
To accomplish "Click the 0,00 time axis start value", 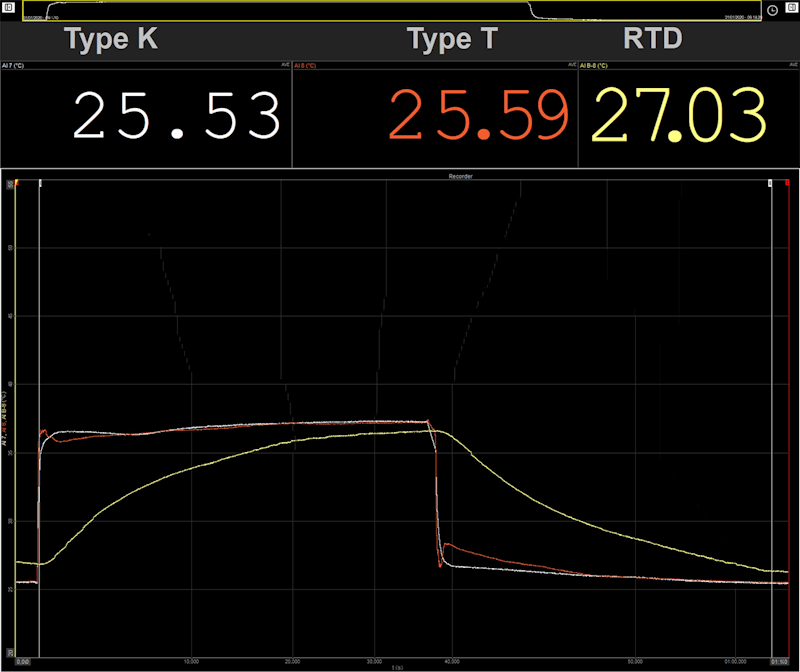I will 23,662.
